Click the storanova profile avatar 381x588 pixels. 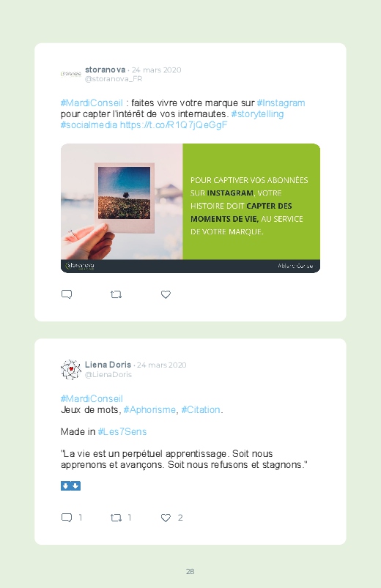[71, 74]
